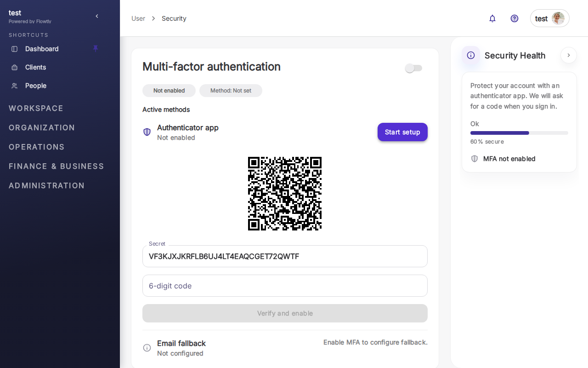Screen dimensions: 588x368
Task: Expand the OPERATIONS section
Action: 37,147
